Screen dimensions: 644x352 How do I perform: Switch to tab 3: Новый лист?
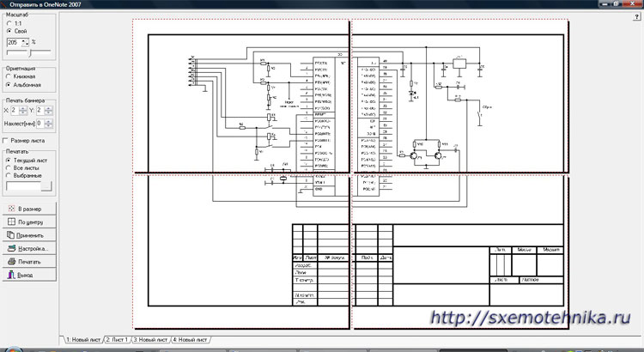click(150, 340)
